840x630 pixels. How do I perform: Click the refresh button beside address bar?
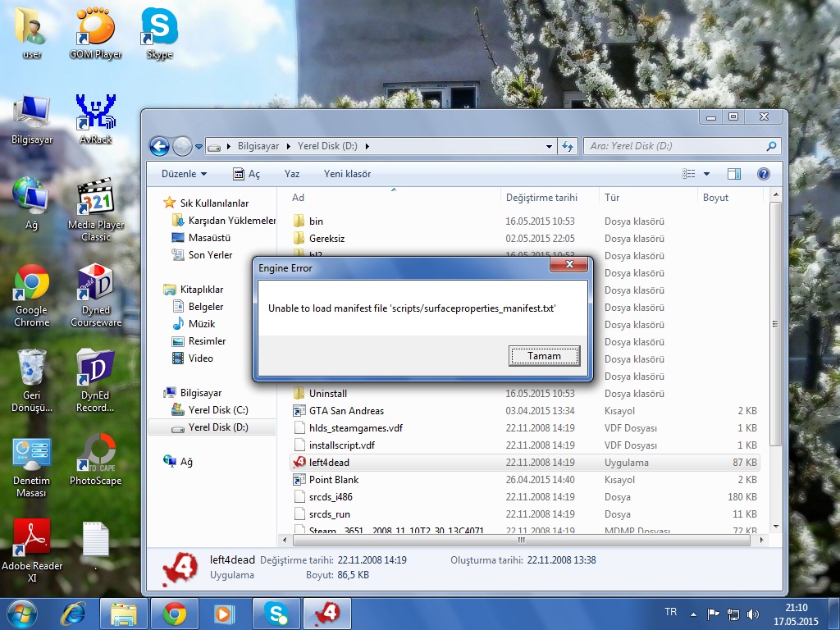568,146
